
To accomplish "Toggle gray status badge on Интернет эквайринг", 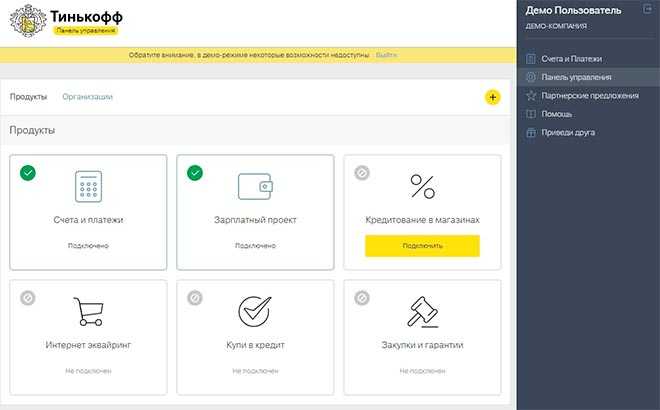I will click(x=28, y=298).
